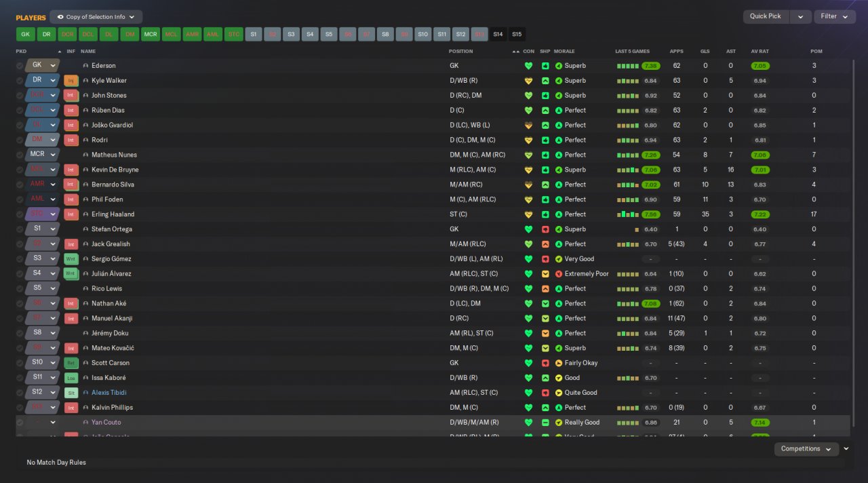Click Julián Álvarez's red morale icon
The height and width of the screenshot is (483, 868).
(x=559, y=274)
